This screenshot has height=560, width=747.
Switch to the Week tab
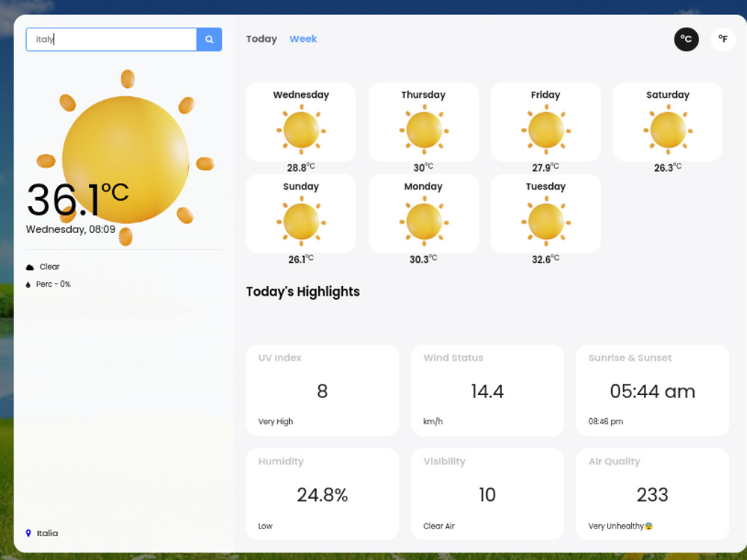[303, 39]
